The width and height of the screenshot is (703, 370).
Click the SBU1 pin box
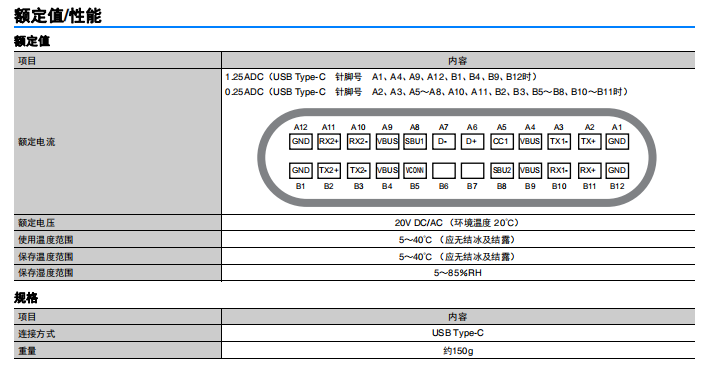(x=415, y=141)
